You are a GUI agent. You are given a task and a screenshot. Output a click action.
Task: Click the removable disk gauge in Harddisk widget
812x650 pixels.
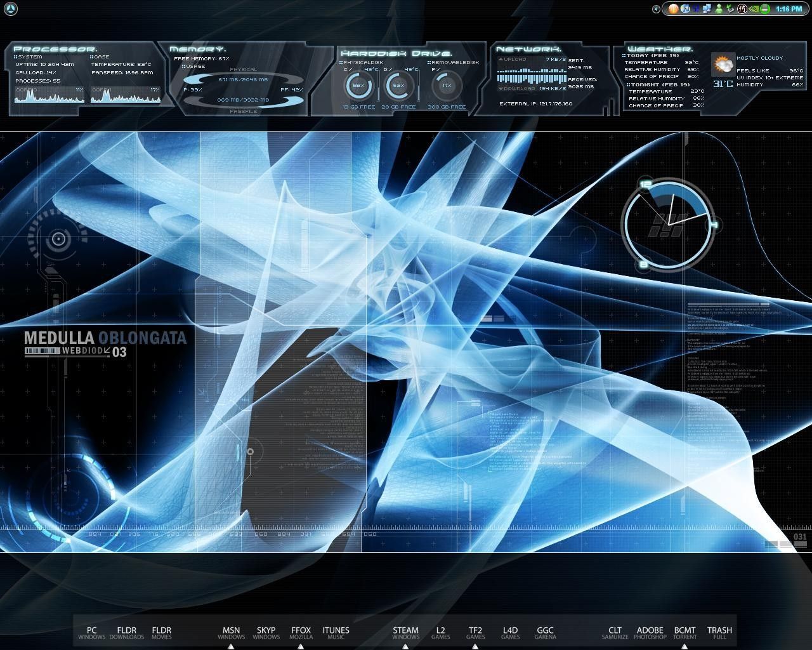(x=448, y=86)
